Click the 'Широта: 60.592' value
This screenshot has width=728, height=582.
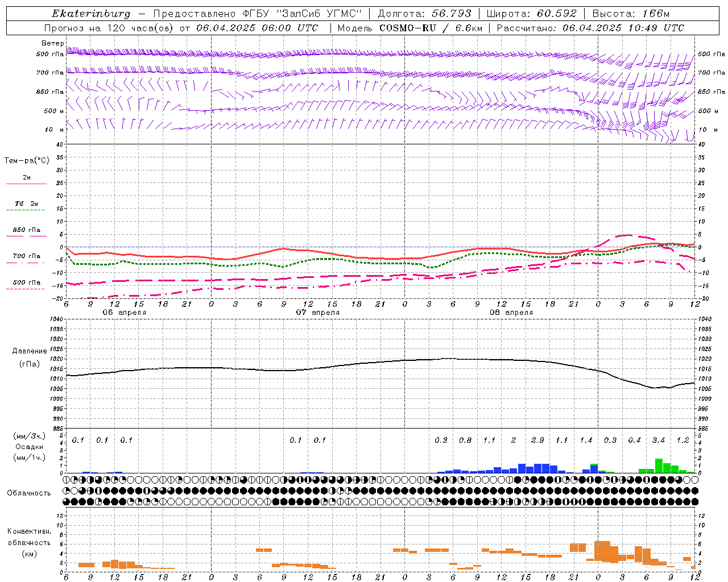[531, 14]
